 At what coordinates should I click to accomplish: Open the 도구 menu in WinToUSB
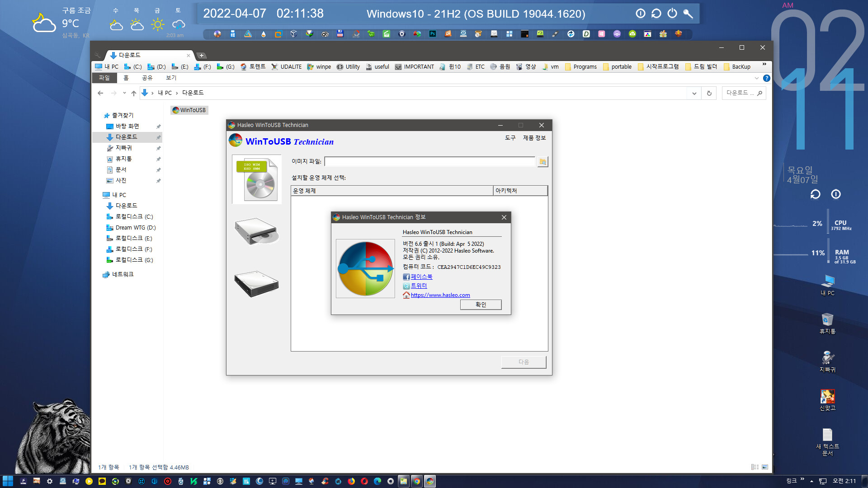pyautogui.click(x=510, y=138)
